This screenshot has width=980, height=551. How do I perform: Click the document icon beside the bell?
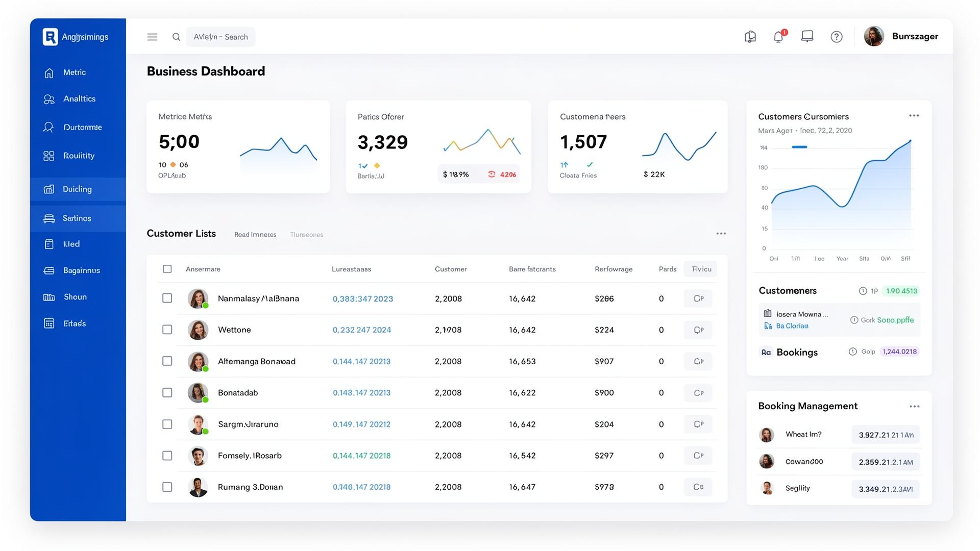point(750,37)
